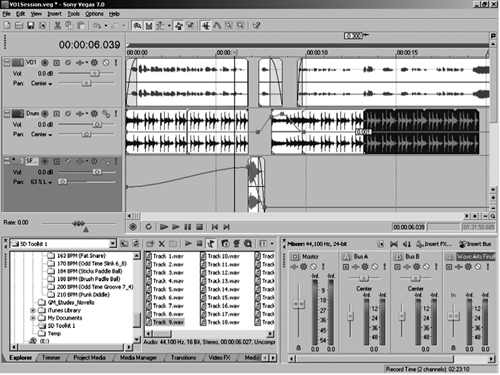The image size is (500, 375).
Task: Go to project end
Action: (x=226, y=227)
